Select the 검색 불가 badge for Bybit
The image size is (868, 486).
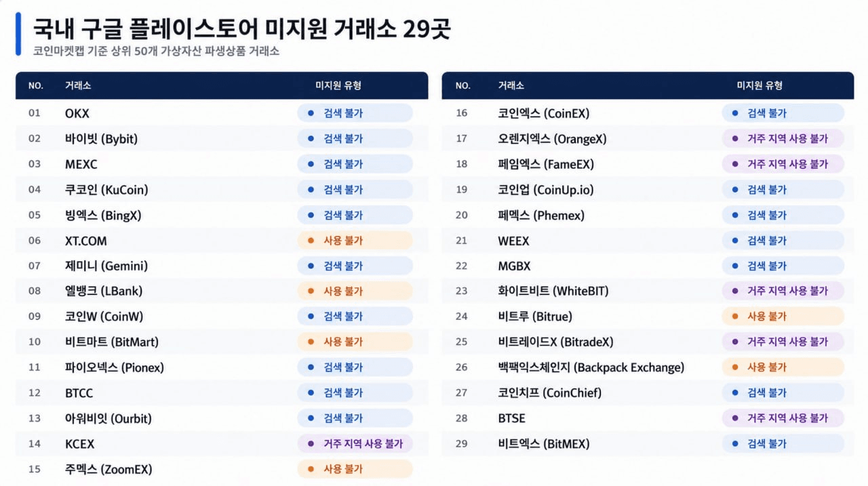point(355,138)
